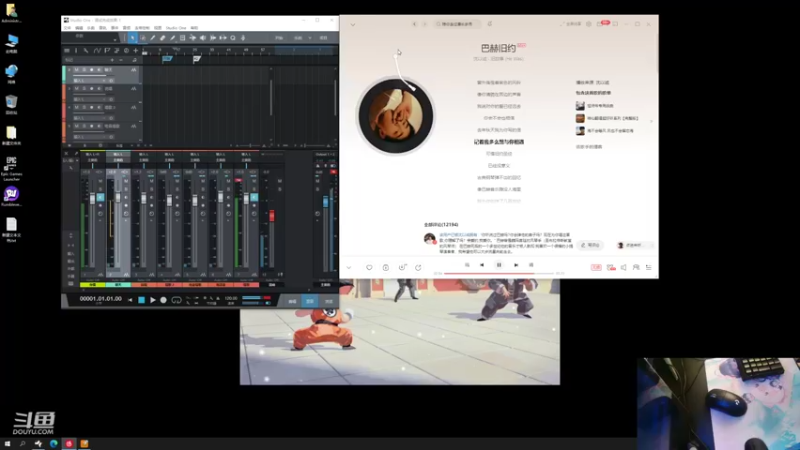This screenshot has width=800, height=450.
Task: Click the microphone icon in Studio One toolbar
Action: (243, 38)
